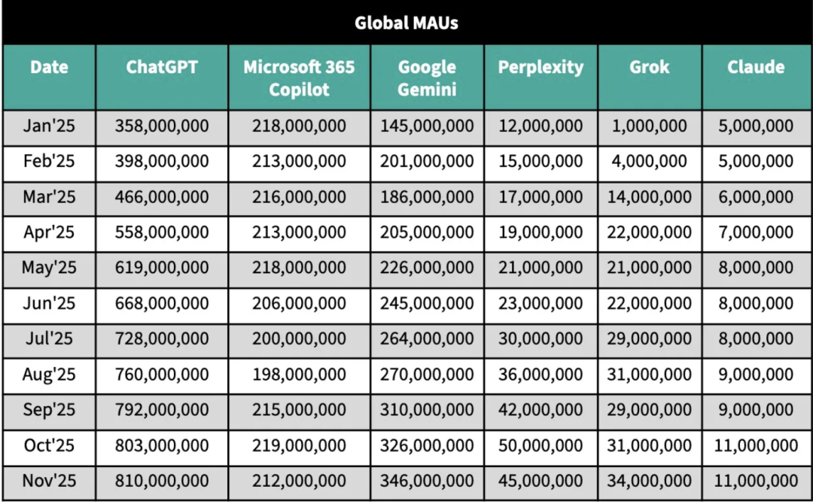Screen dimensions: 813x504
Task: Click the Jan'25 date cell
Action: [49, 126]
